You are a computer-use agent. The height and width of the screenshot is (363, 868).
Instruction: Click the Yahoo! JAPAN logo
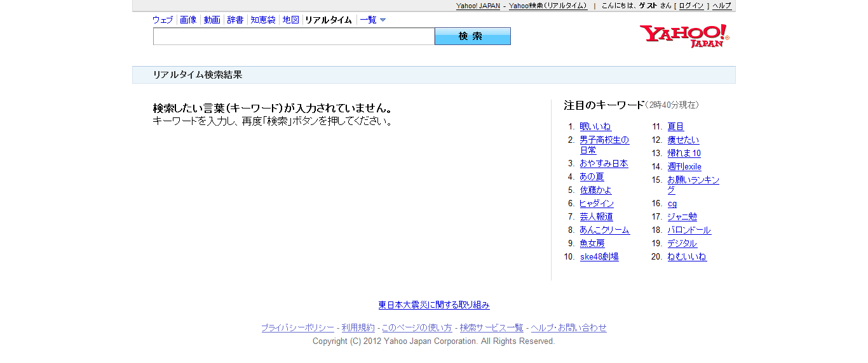pos(684,36)
